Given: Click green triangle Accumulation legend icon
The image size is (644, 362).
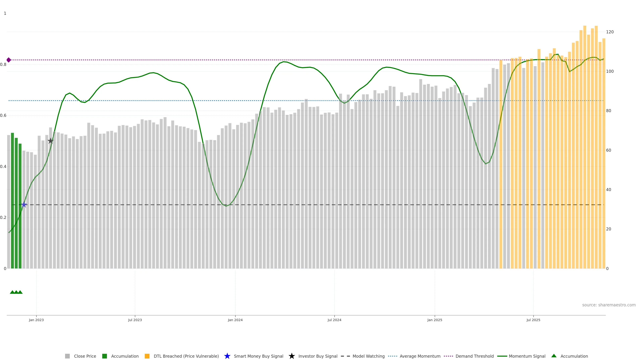Looking at the screenshot, I should point(554,356).
